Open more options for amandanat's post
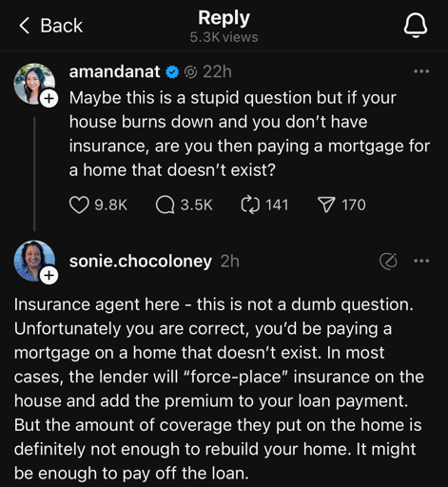 pyautogui.click(x=421, y=71)
